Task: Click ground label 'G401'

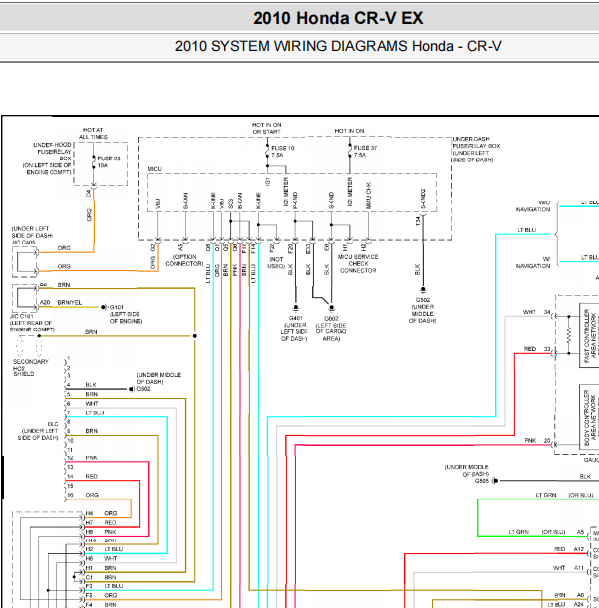Action: 296,318
